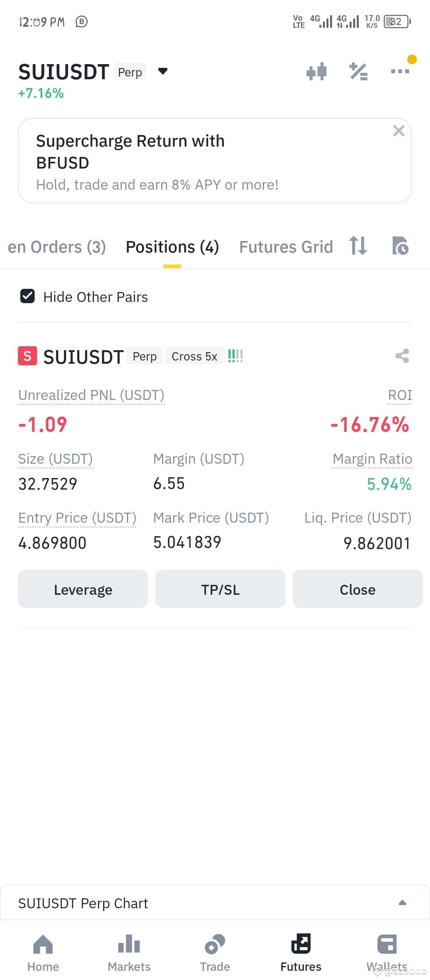Open Wallets in bottom navigation
This screenshot has height=980, width=430.
(x=387, y=953)
